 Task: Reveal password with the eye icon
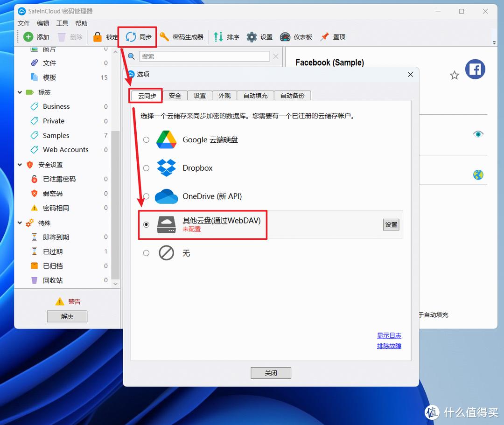point(478,134)
